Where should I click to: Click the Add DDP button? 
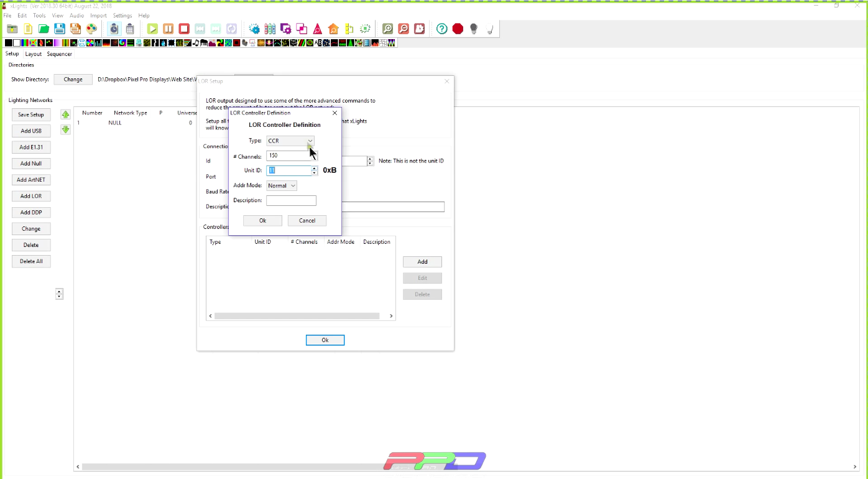tap(31, 212)
